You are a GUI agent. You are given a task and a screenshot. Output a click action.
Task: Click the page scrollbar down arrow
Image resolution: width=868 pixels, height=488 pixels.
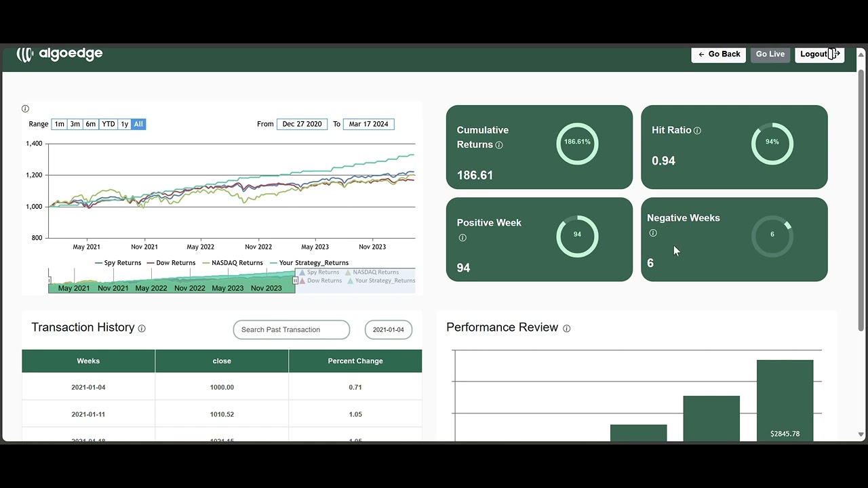861,434
